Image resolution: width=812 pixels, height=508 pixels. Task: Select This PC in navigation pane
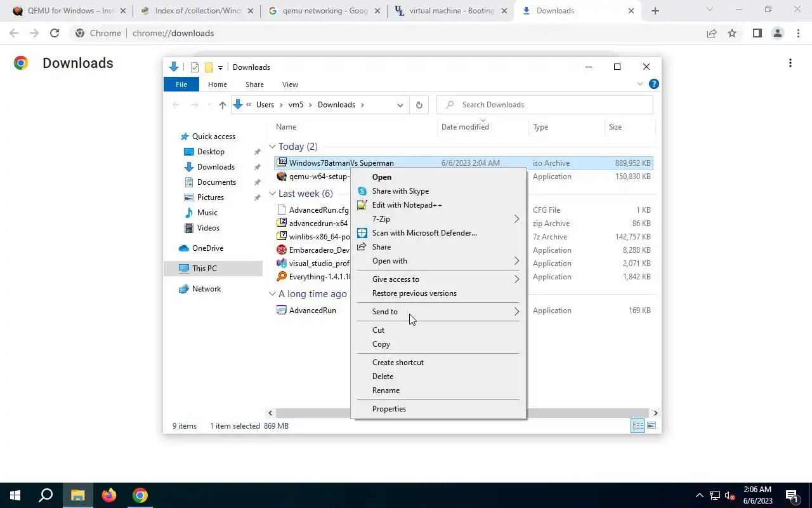(213, 269)
